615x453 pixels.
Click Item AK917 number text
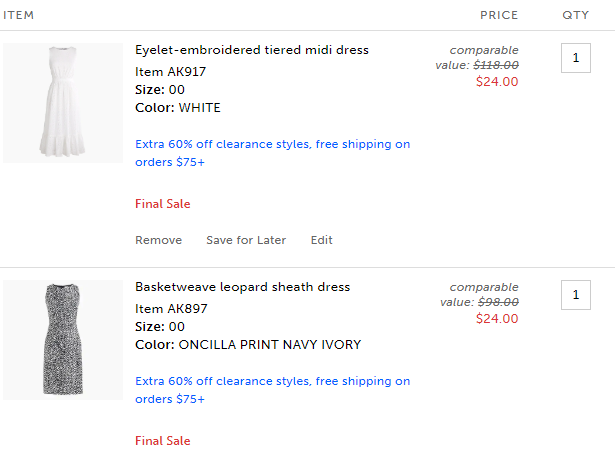click(x=171, y=72)
